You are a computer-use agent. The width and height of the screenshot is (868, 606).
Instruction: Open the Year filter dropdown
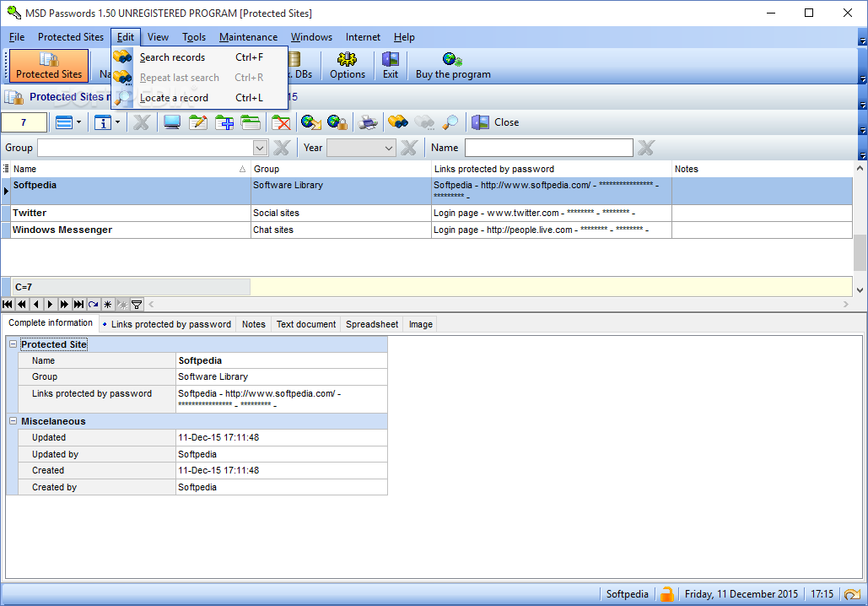click(x=389, y=148)
